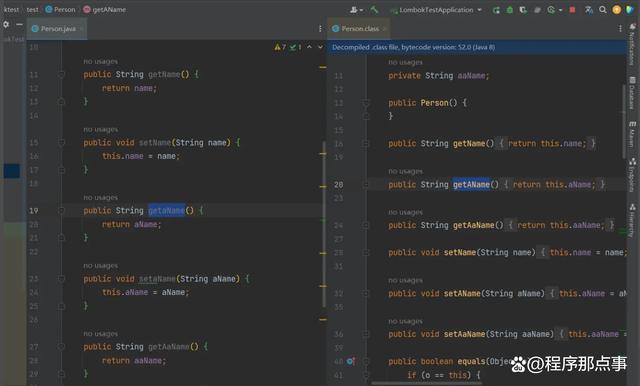Open the user account dropdown in toolbar

(356, 10)
